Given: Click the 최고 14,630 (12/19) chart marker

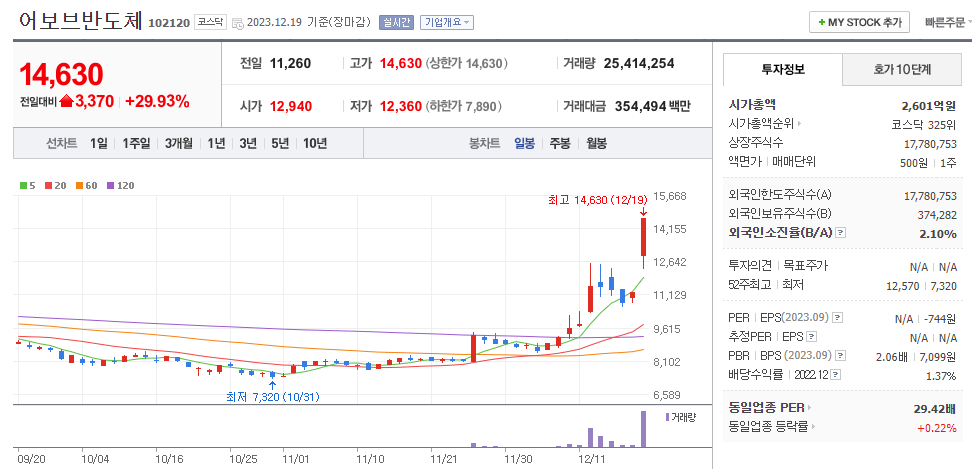Looking at the screenshot, I should click(x=598, y=199).
